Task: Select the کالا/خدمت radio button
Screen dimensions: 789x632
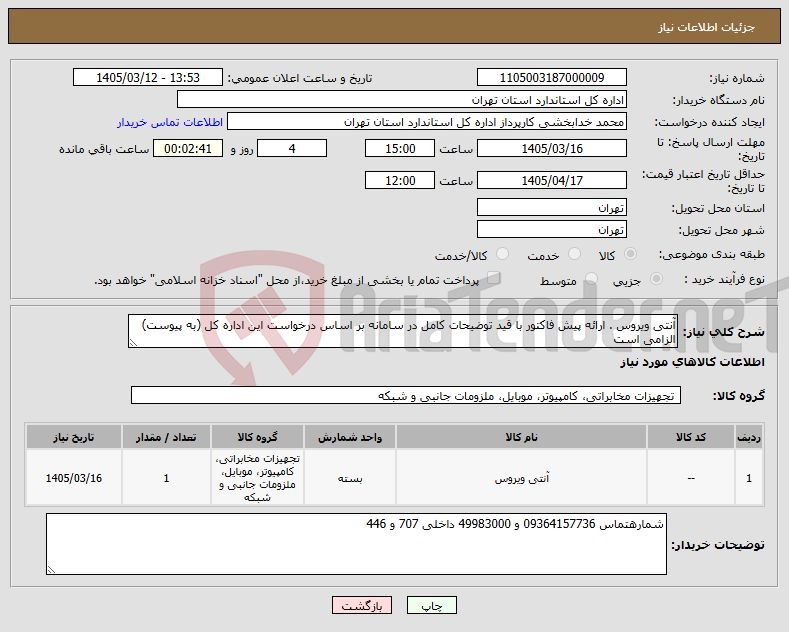Action: [502, 254]
